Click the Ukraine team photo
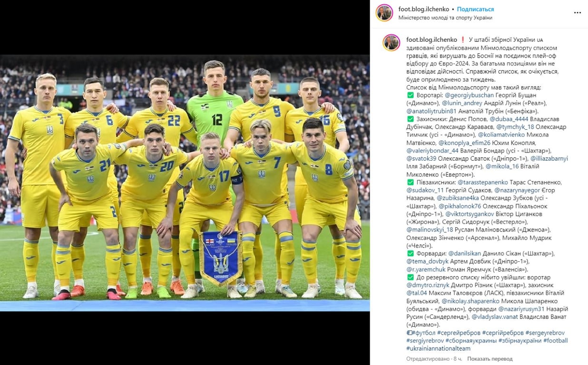Viewport: 588px width, 365px height. tap(185, 182)
